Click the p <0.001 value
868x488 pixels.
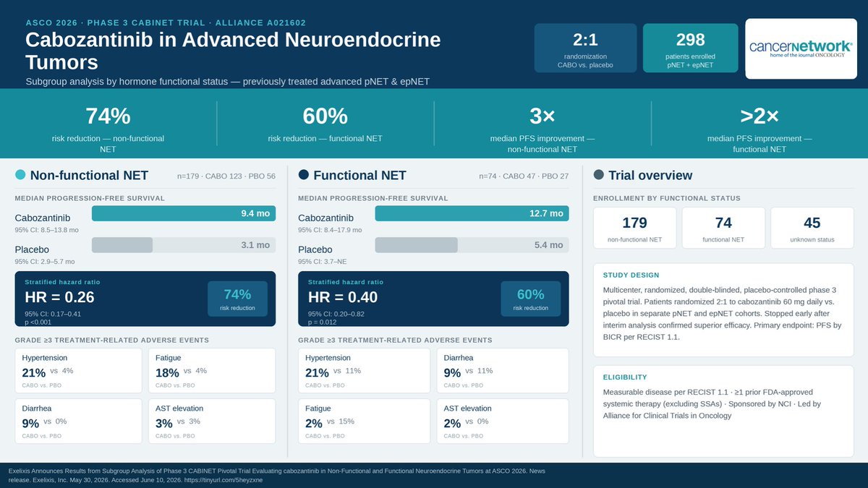(38, 322)
